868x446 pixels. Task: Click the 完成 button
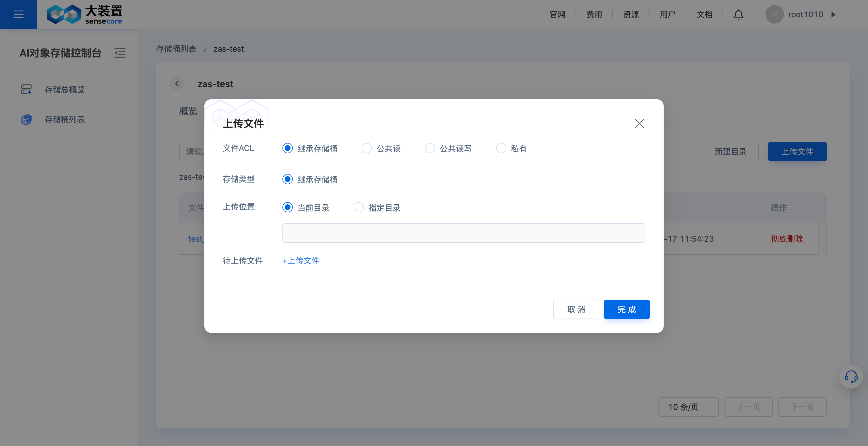click(x=626, y=309)
